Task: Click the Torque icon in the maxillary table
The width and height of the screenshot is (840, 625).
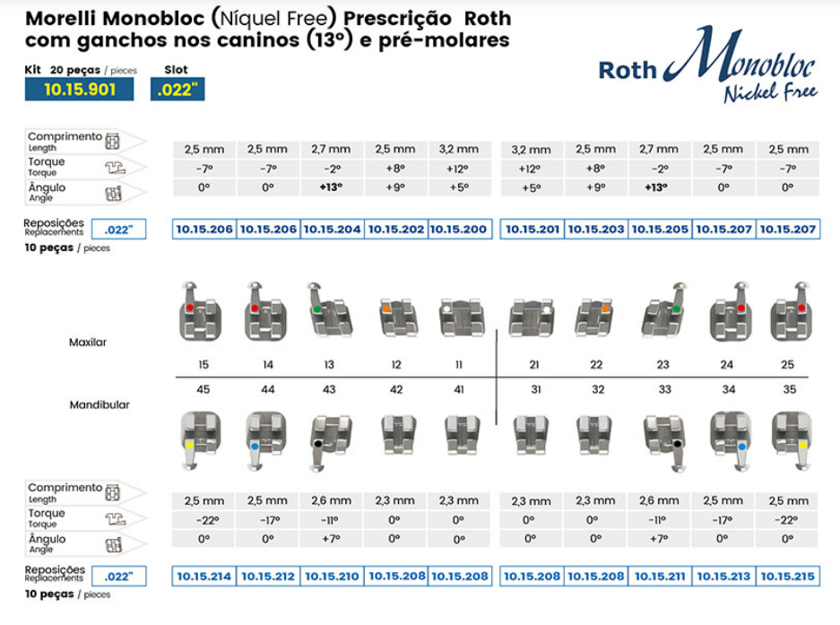Action: click(x=115, y=168)
